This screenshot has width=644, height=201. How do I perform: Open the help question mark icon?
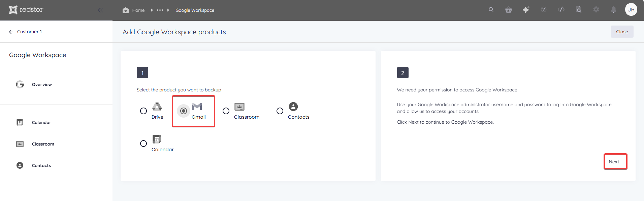[x=544, y=10]
